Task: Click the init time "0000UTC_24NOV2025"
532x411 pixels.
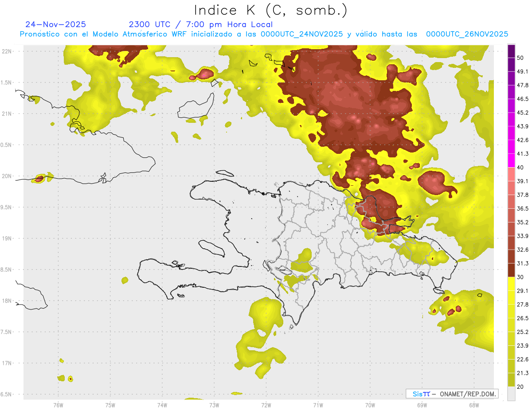Action: click(x=302, y=34)
